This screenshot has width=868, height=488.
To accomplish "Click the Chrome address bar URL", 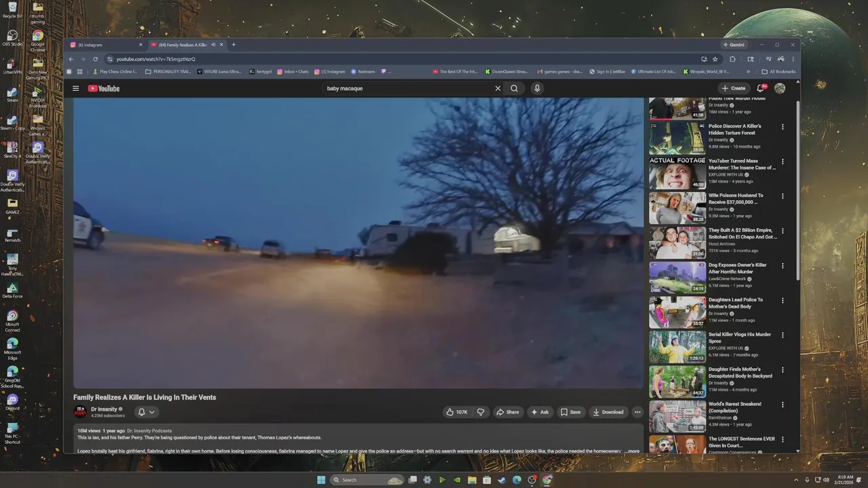I will pyautogui.click(x=155, y=59).
